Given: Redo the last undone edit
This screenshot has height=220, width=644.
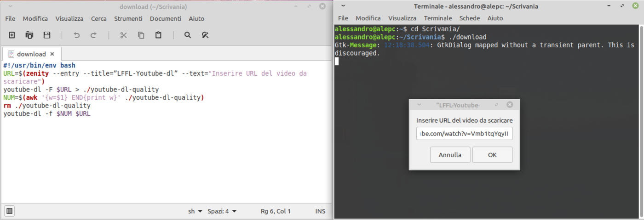Looking at the screenshot, I should tap(93, 35).
